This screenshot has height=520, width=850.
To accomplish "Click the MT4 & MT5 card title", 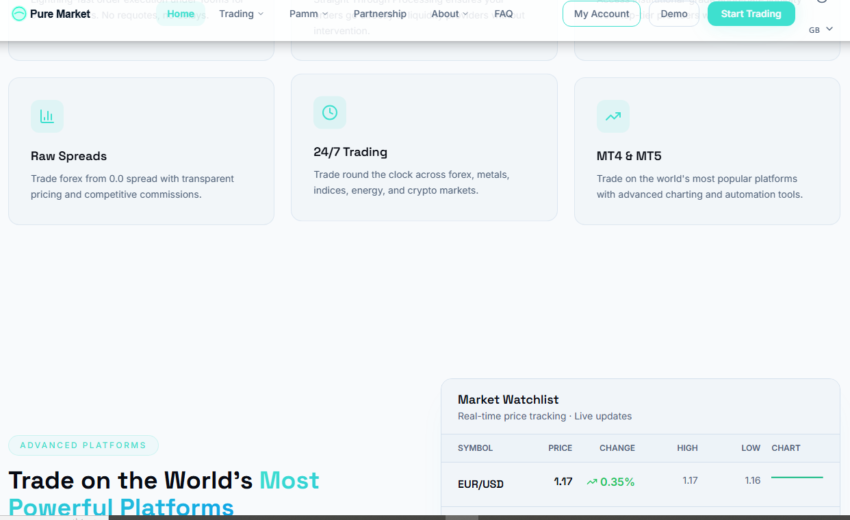I will [629, 156].
